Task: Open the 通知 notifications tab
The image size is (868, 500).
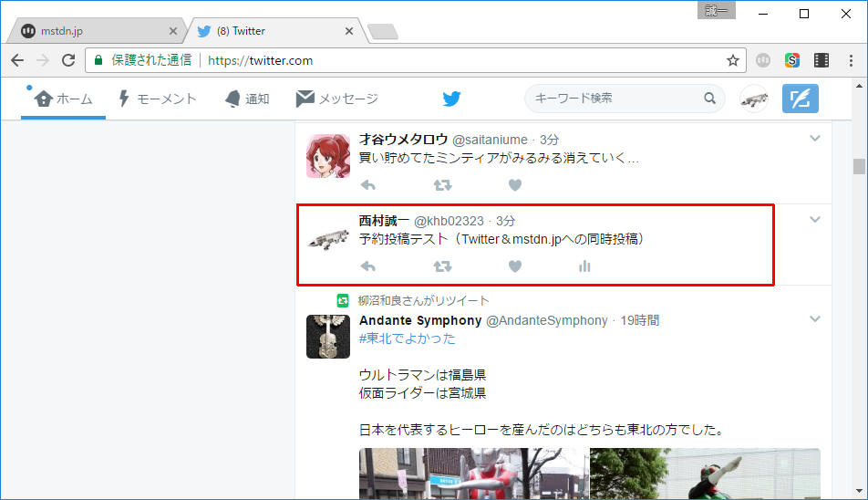Action: click(x=247, y=99)
